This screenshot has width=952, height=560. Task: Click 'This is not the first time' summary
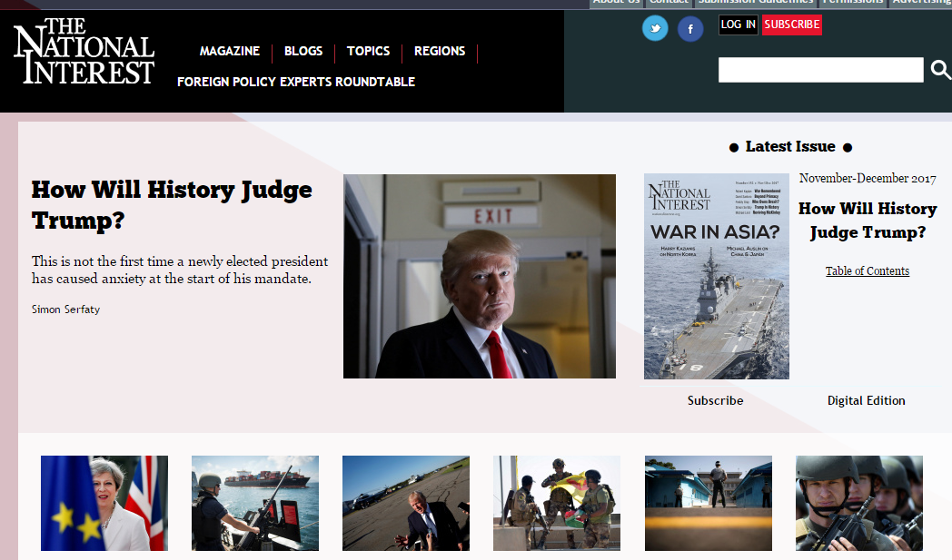point(180,270)
